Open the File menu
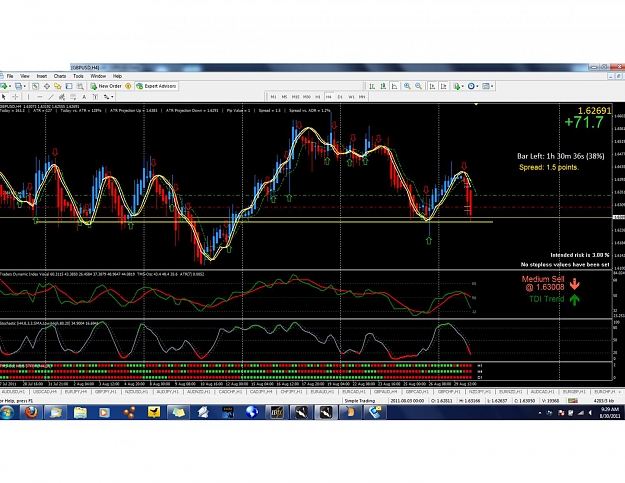Screen dimensions: 625x483 [10, 76]
